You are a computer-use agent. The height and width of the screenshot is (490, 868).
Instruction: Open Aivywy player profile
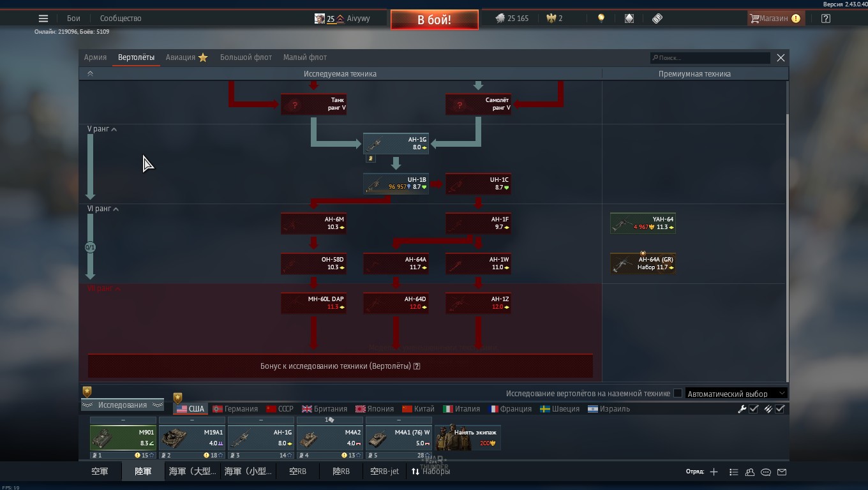[342, 19]
